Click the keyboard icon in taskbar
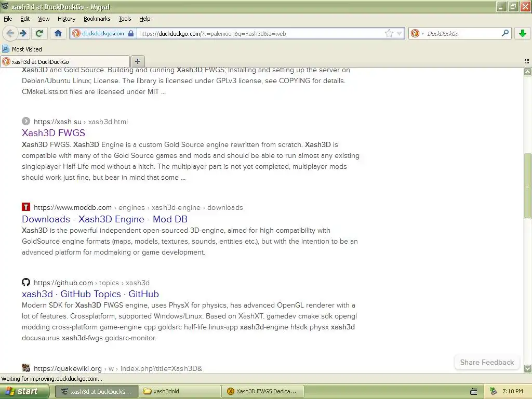This screenshot has width=532, height=399. point(474,392)
